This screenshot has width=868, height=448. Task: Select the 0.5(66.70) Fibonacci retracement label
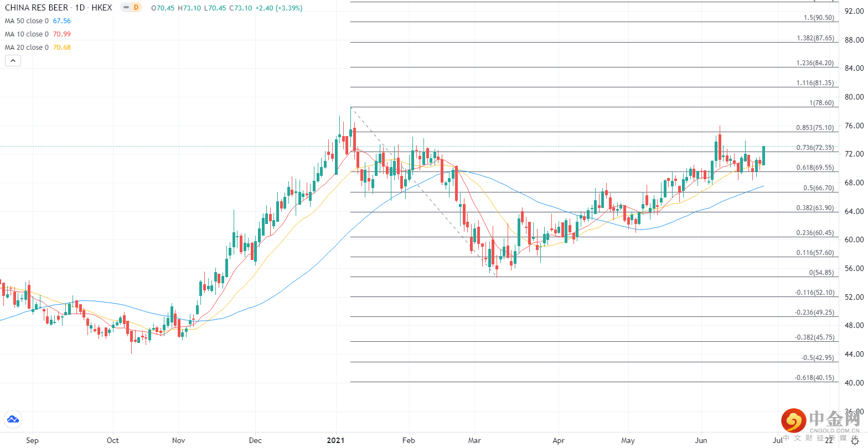tap(818, 188)
